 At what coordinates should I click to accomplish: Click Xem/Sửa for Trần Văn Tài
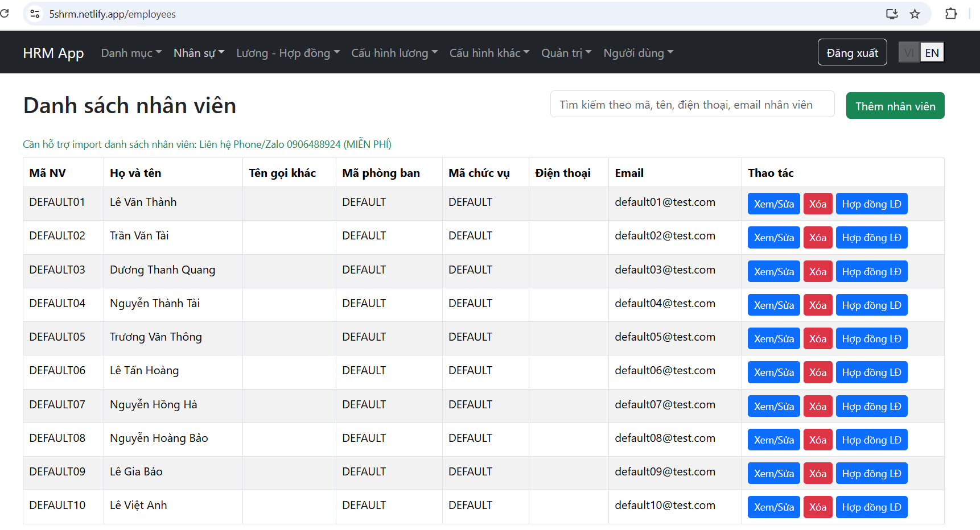[x=773, y=237]
